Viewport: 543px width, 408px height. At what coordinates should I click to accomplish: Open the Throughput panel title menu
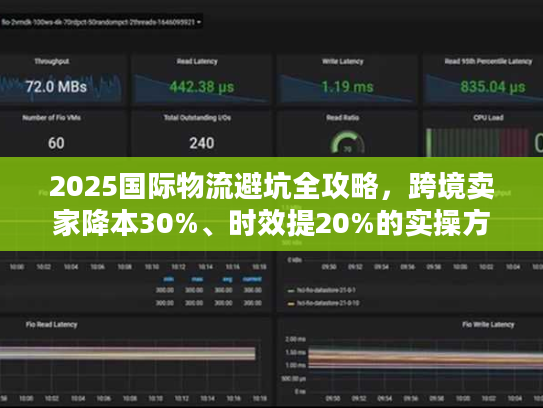click(x=52, y=62)
